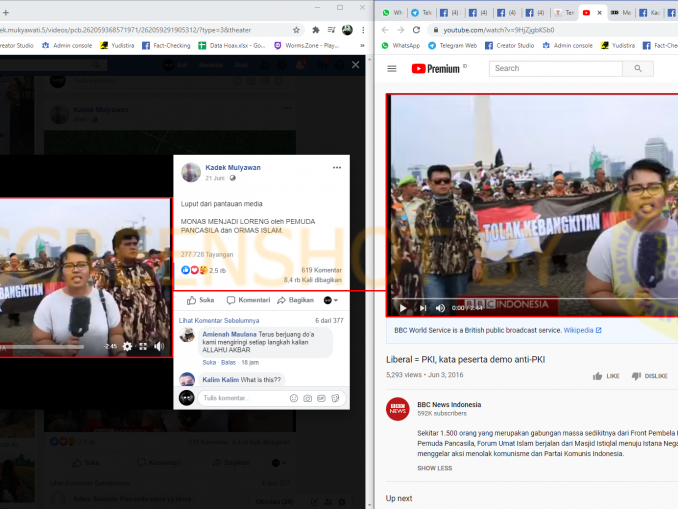The height and width of the screenshot is (509, 678).
Task: Open the Data Hoax.xlsx bookmark
Action: 232,45
